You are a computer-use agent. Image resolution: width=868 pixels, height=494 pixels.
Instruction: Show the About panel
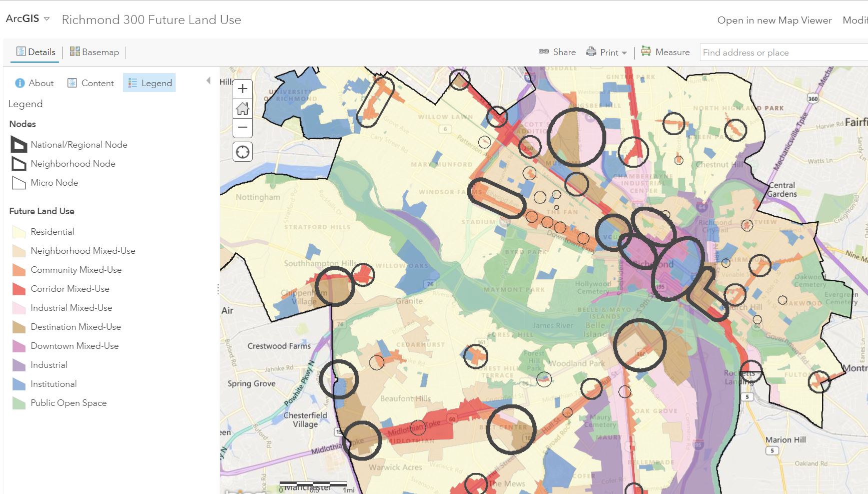tap(34, 83)
